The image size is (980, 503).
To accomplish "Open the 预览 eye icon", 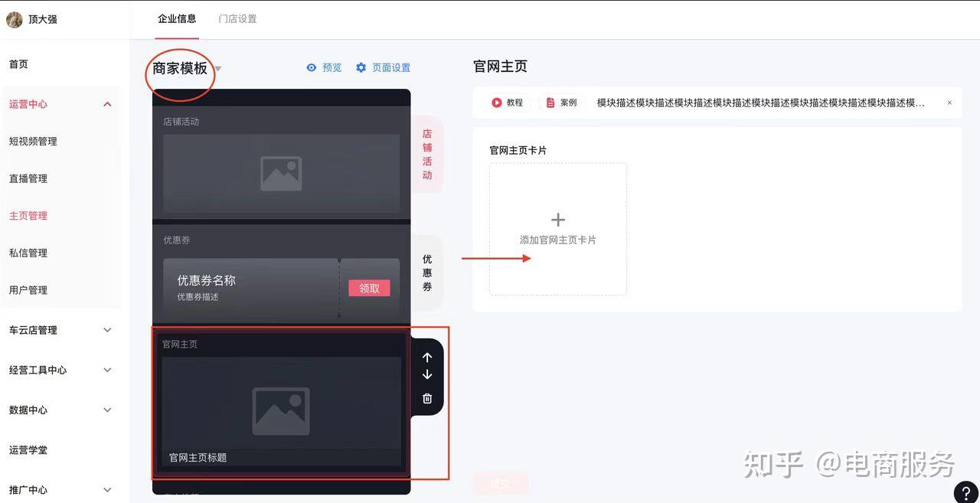I will click(311, 67).
